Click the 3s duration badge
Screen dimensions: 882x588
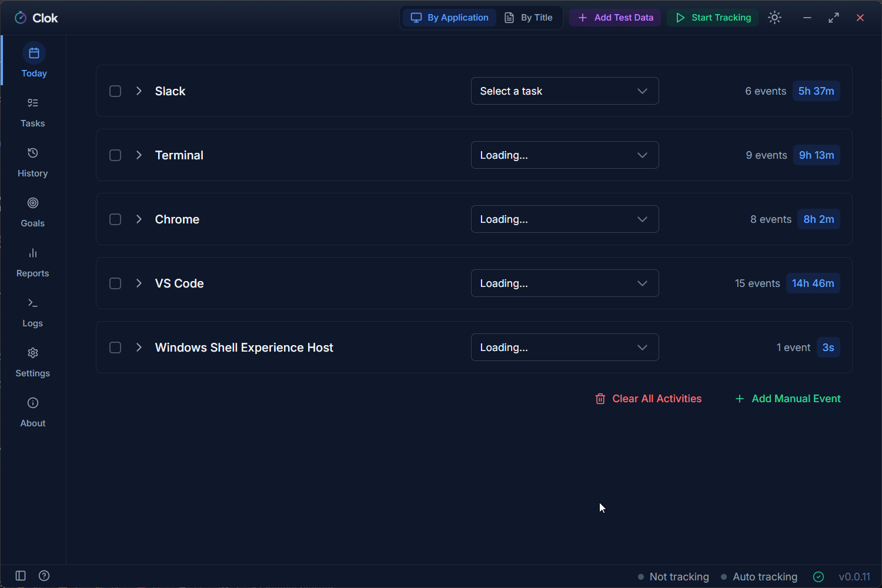pos(828,348)
